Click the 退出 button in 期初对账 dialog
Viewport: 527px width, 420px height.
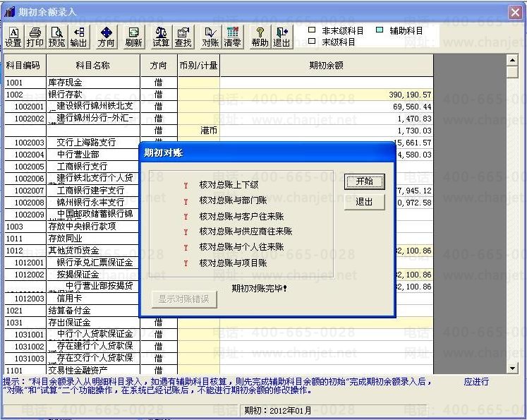[x=365, y=202]
